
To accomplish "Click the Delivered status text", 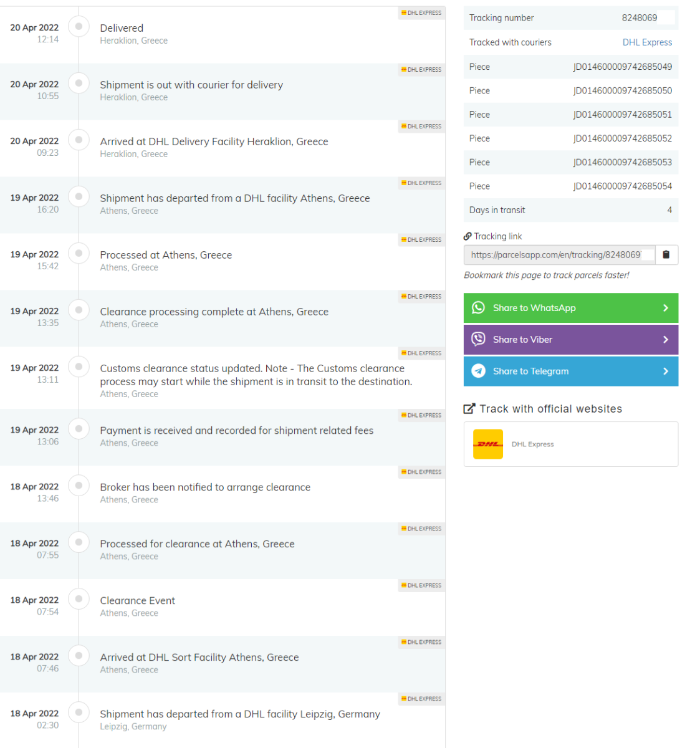I will (122, 28).
